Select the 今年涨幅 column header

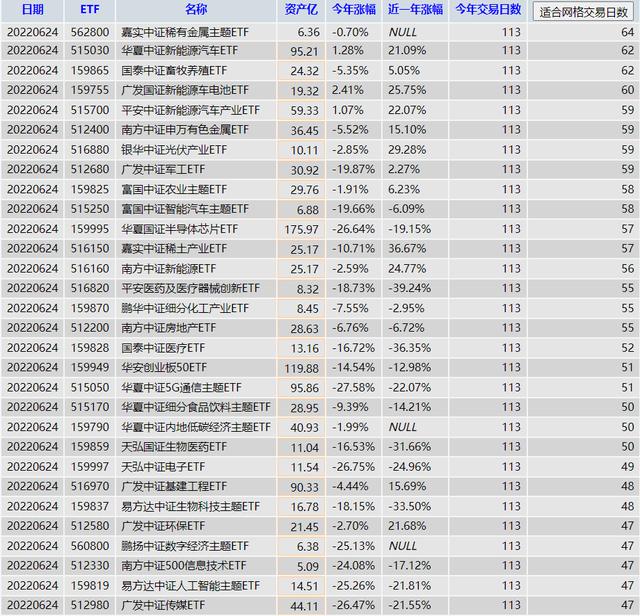point(352,10)
